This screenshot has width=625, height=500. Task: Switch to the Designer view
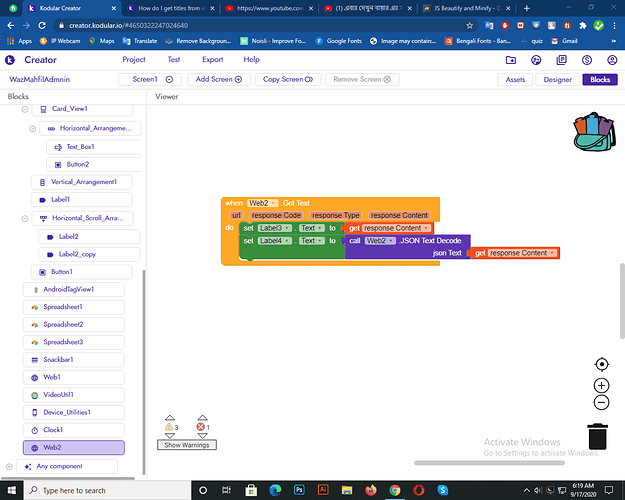557,79
